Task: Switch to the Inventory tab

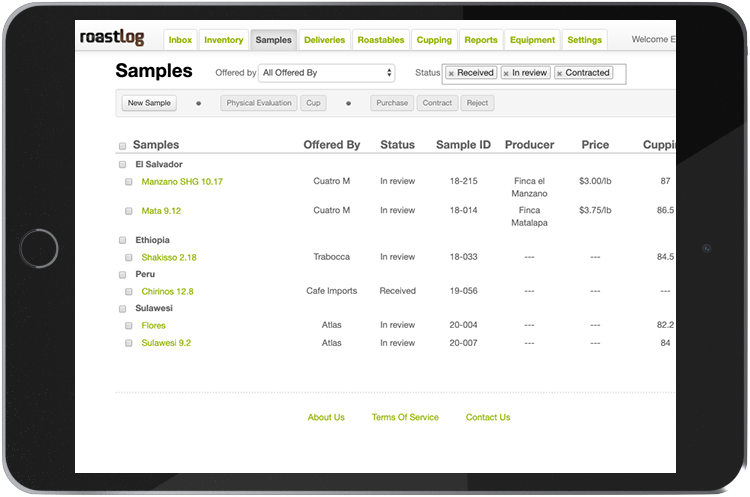Action: [223, 40]
